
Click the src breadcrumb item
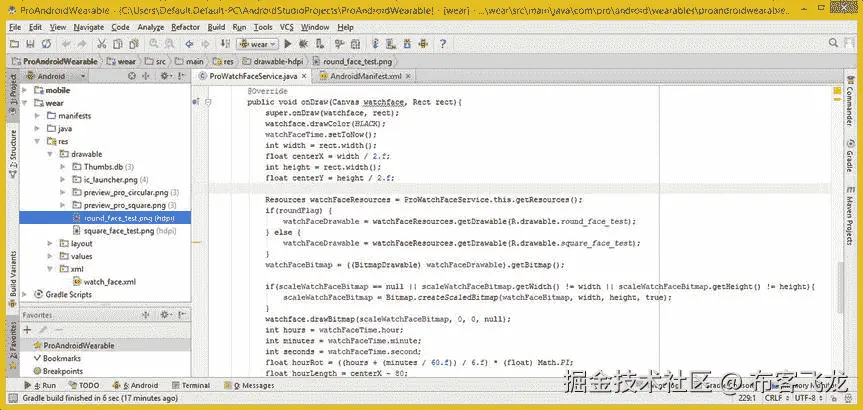point(156,62)
